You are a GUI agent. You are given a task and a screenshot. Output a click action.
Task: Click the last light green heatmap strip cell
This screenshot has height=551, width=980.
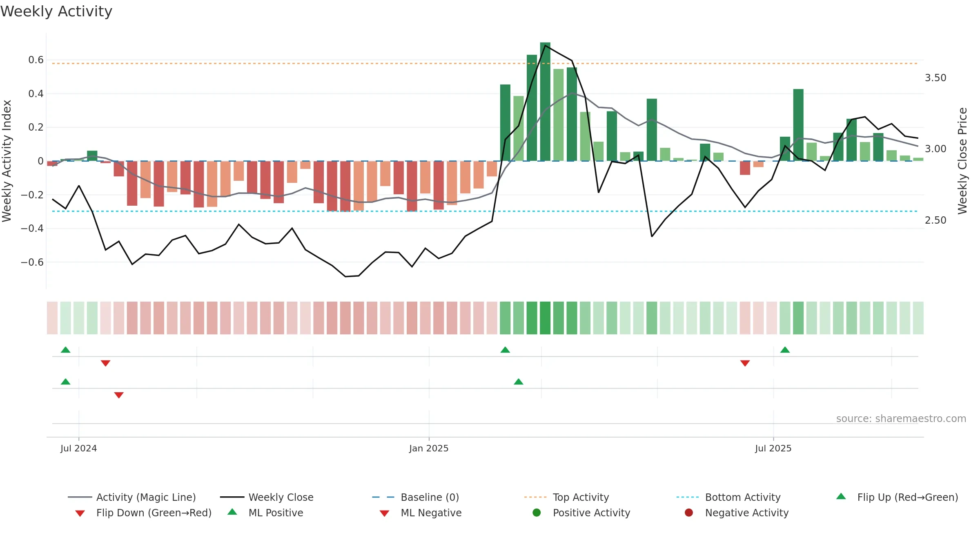918,318
